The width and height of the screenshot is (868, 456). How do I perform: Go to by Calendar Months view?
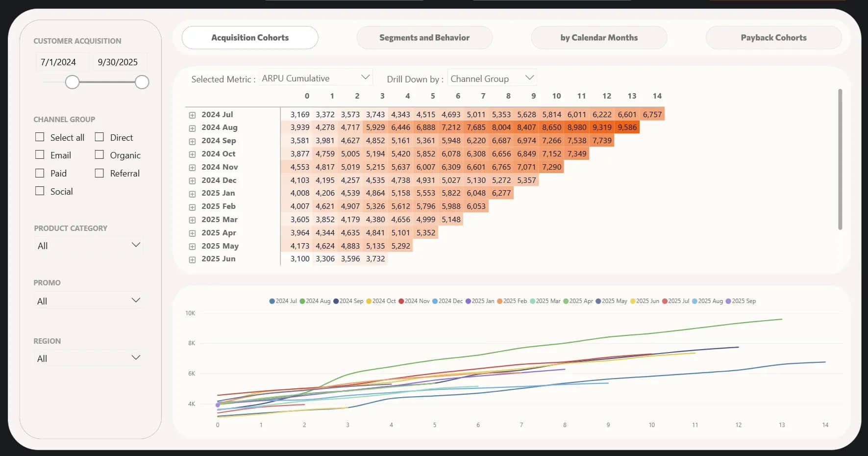(x=599, y=38)
